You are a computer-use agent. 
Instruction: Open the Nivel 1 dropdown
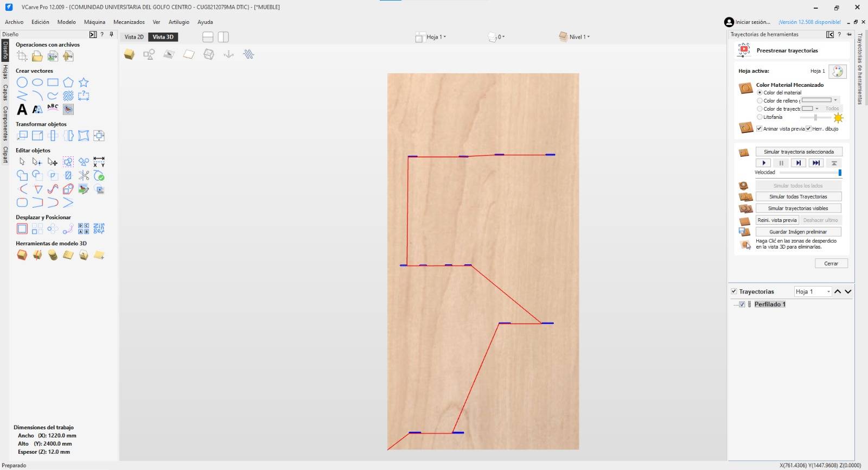tap(574, 37)
